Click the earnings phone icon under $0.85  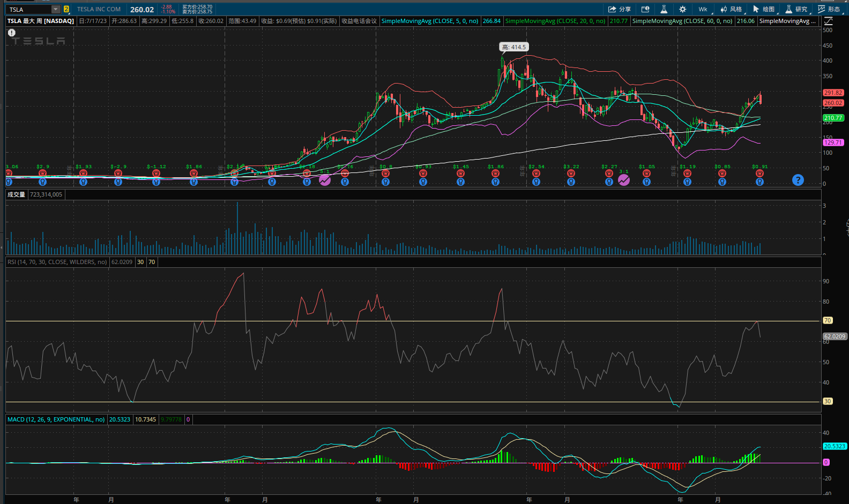pos(722,174)
